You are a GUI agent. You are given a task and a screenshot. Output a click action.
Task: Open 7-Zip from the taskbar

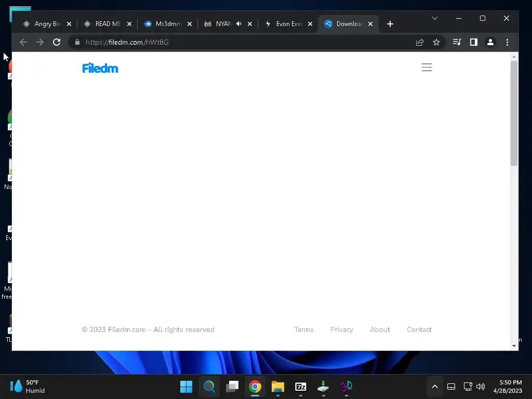click(x=301, y=387)
